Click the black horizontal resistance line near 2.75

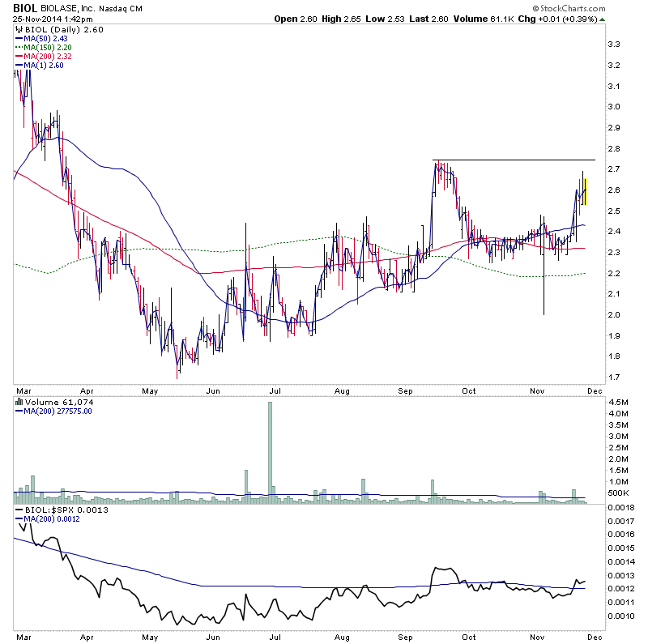tap(514, 160)
